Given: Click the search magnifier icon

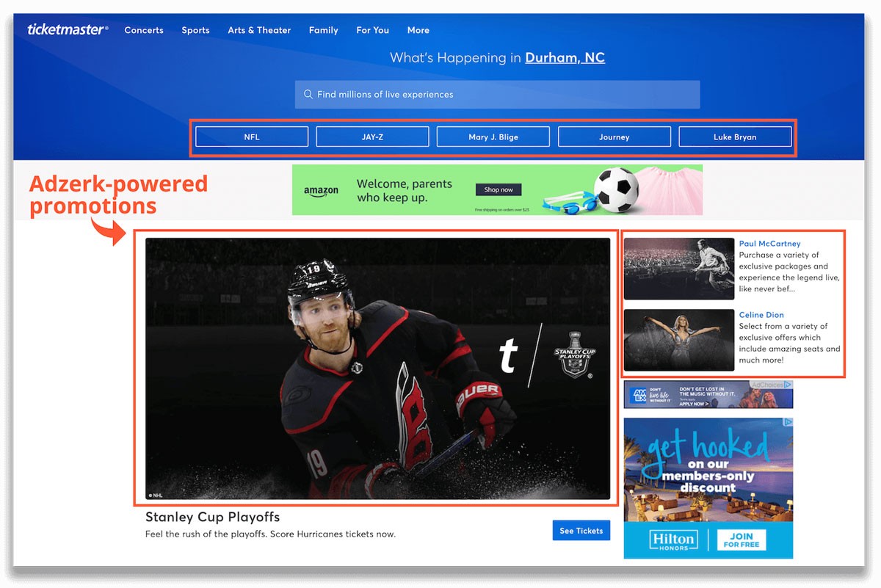Looking at the screenshot, I should click(308, 95).
